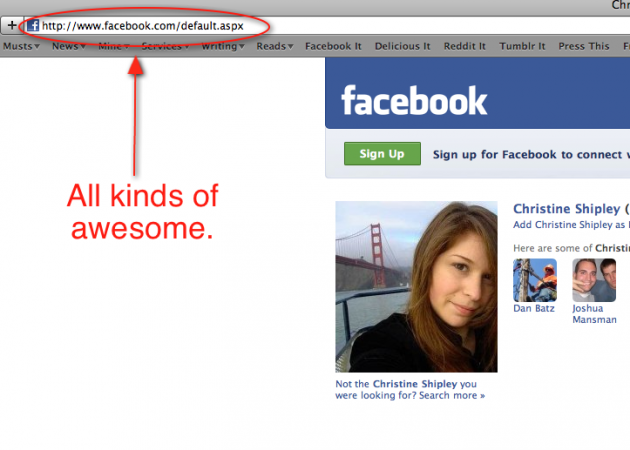This screenshot has width=630, height=450.
Task: Click 'Sign up for Facebook to connect' text
Action: pos(531,155)
